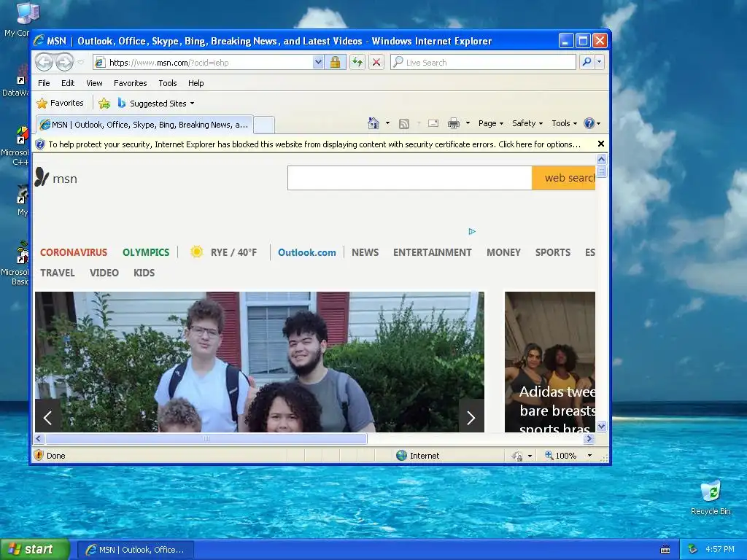Open the TRAVEL section link
Image resolution: width=747 pixels, height=560 pixels.
pyautogui.click(x=57, y=273)
